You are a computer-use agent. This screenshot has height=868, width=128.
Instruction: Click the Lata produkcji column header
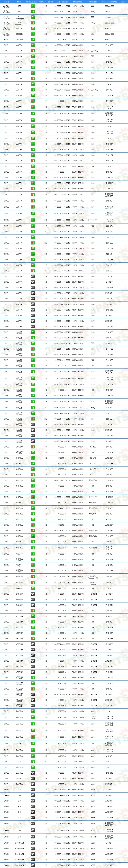pos(62,2)
